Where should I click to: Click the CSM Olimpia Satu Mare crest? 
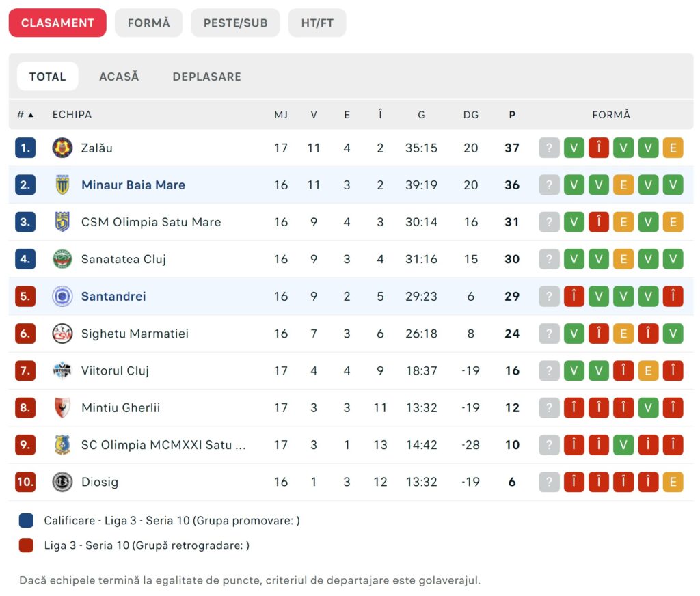(62, 222)
